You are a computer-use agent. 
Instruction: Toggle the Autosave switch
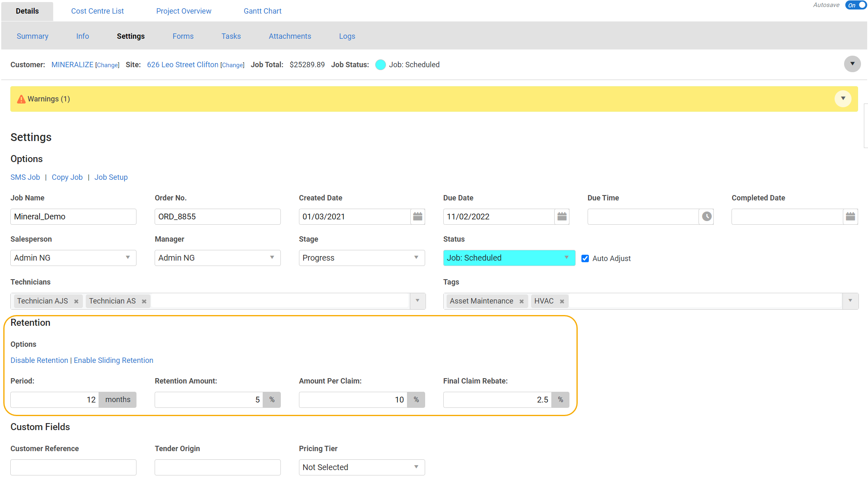(856, 5)
